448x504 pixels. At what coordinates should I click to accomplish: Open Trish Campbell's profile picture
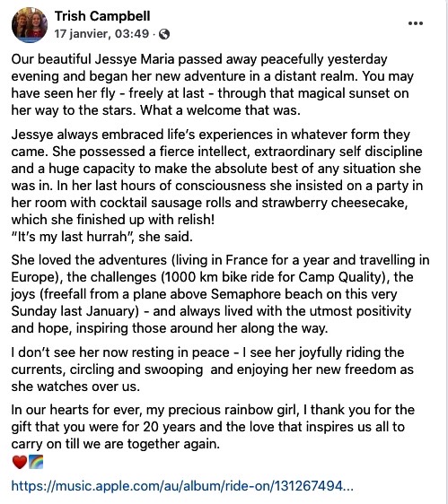point(30,25)
